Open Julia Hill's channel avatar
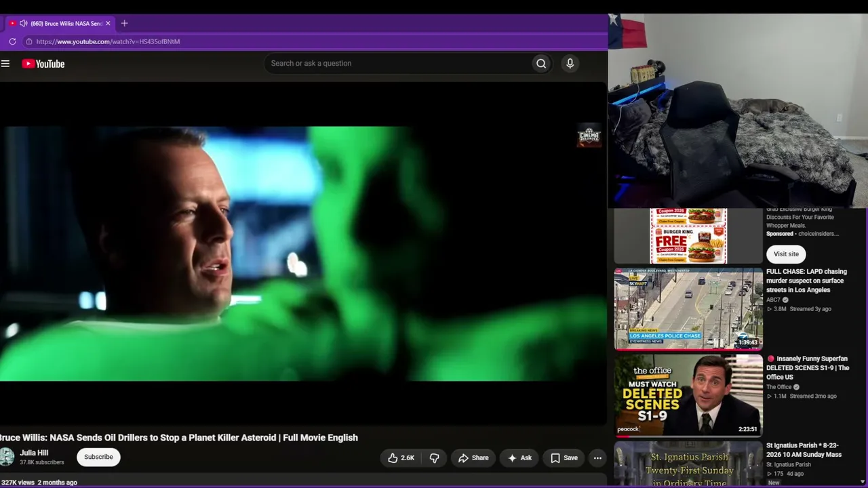This screenshot has width=868, height=488. coord(7,457)
